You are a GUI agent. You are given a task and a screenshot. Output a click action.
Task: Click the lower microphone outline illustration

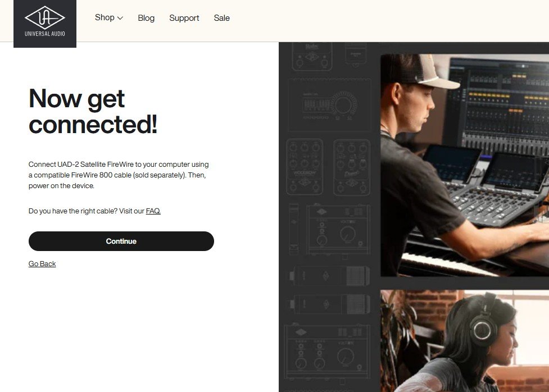(x=329, y=304)
